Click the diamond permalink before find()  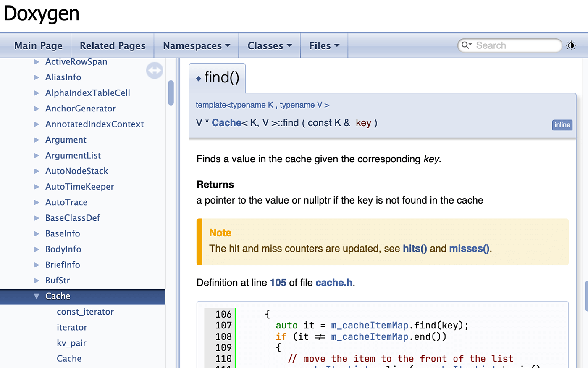point(199,78)
